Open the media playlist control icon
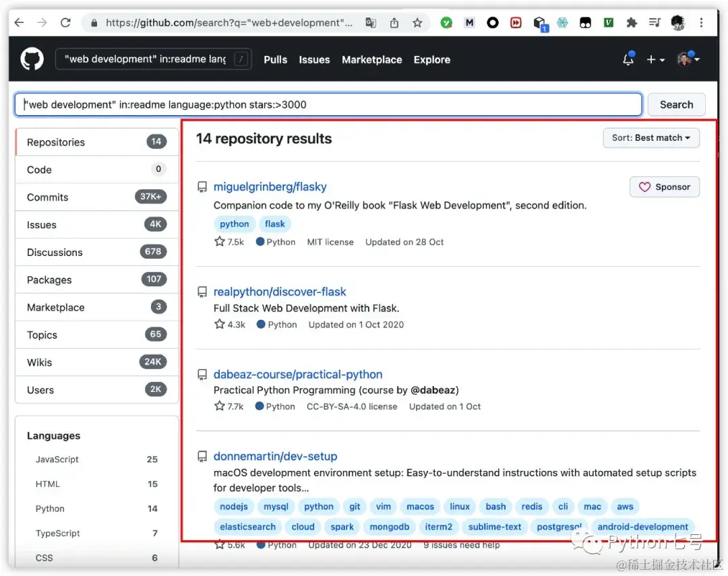The image size is (728, 576). (655, 23)
